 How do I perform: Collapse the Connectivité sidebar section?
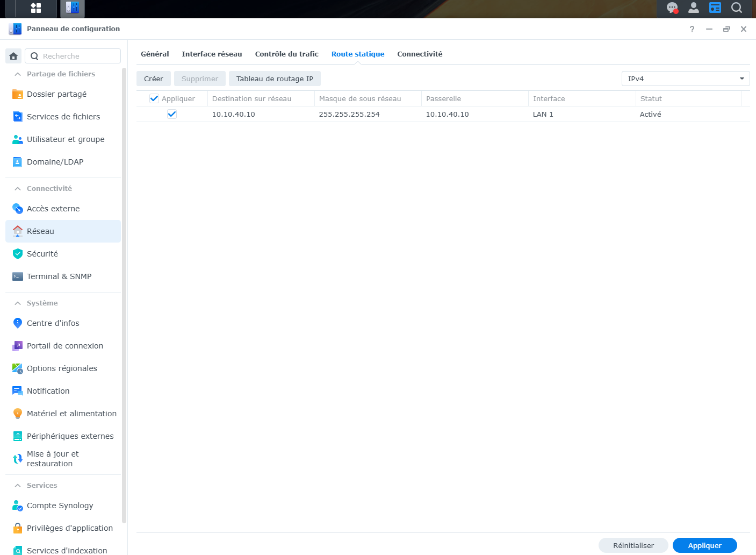[18, 189]
